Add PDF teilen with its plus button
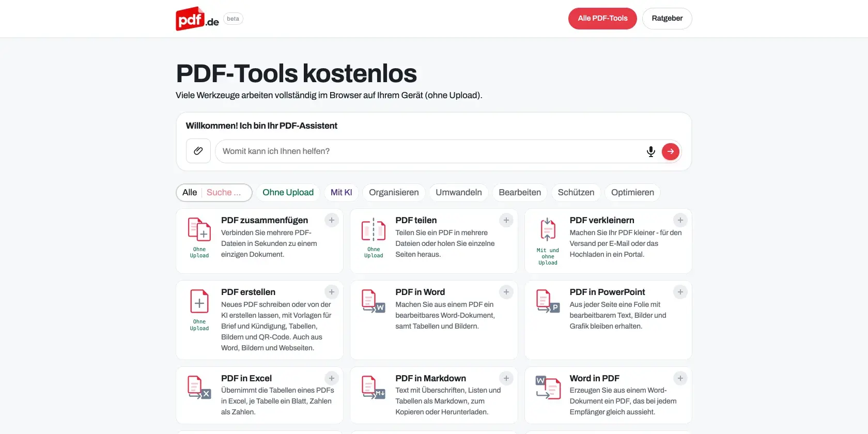The image size is (868, 434). tap(506, 220)
